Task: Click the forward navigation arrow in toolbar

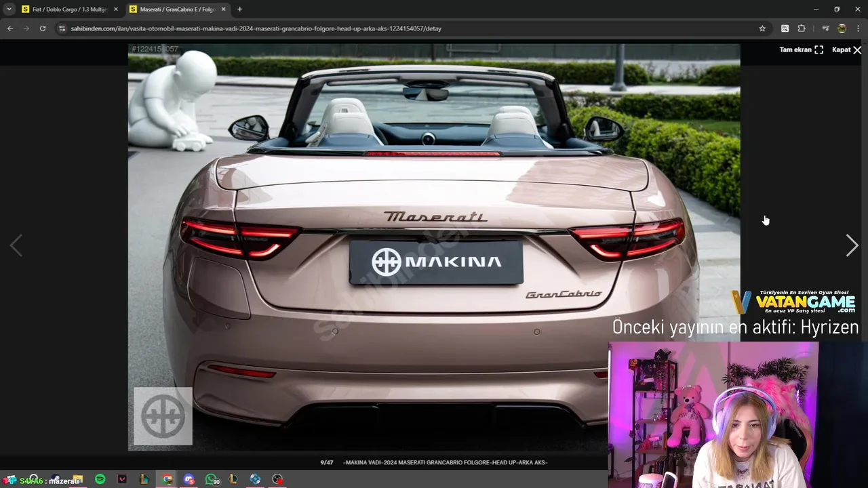Action: [x=26, y=28]
